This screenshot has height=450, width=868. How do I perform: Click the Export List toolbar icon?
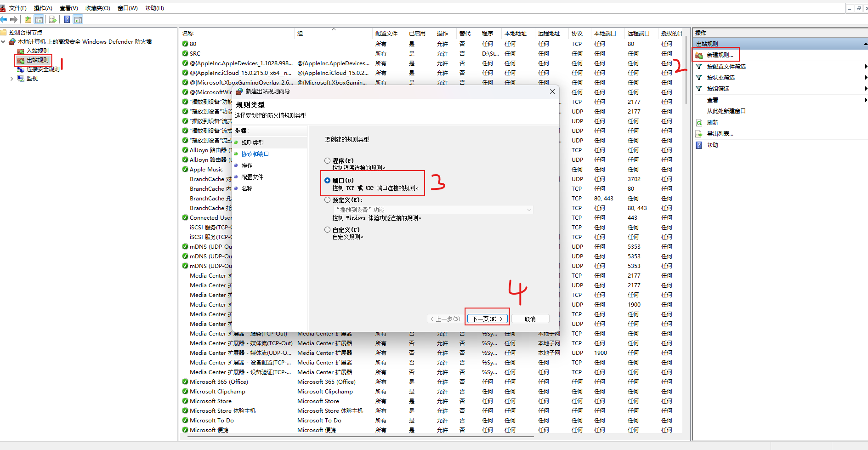pos(53,19)
